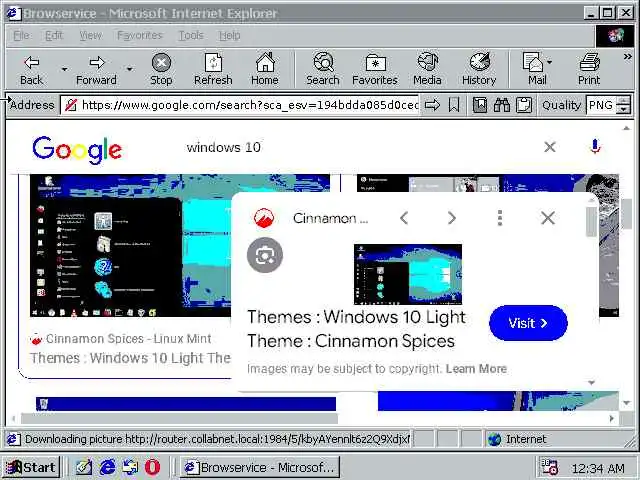This screenshot has height=480, width=640.
Task: Refresh the current page
Action: [213, 69]
